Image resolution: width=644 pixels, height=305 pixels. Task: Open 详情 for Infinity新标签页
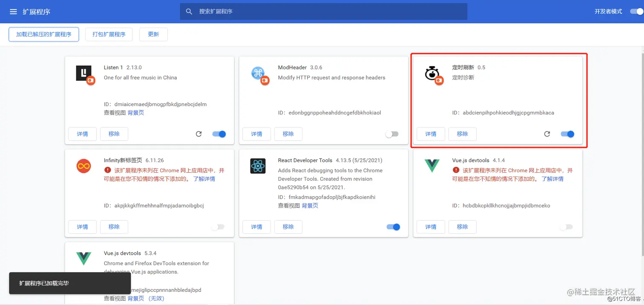(83, 227)
